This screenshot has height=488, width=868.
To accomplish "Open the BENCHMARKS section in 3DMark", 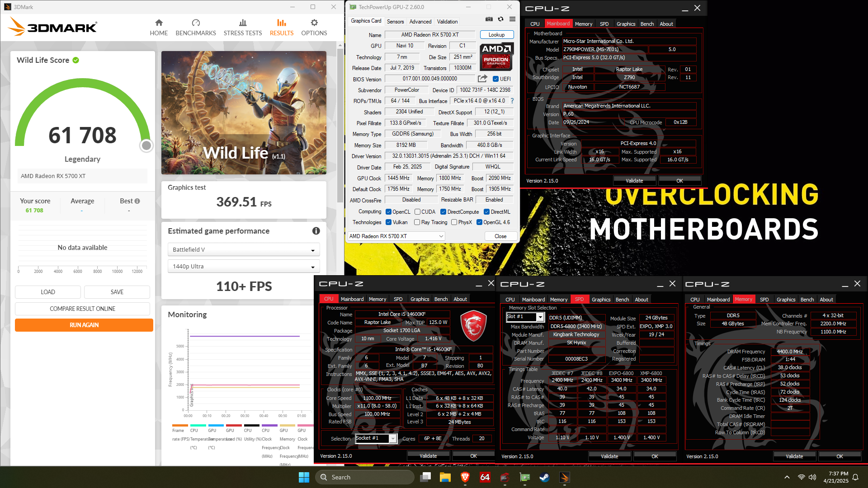I will point(196,28).
